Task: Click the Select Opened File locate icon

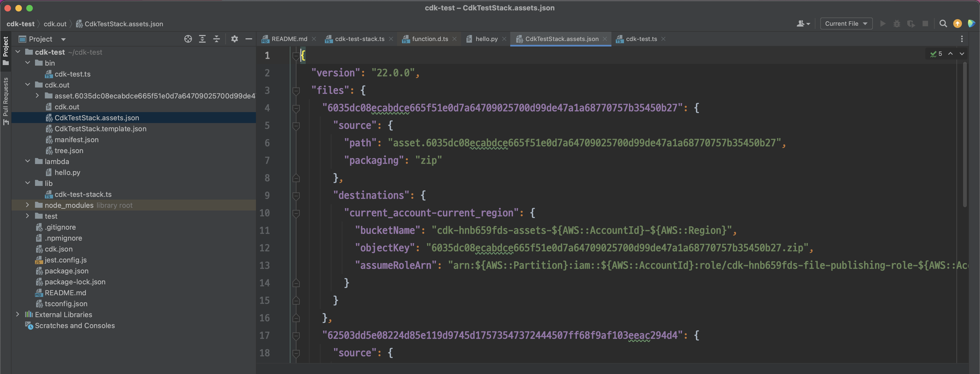Action: tap(188, 39)
